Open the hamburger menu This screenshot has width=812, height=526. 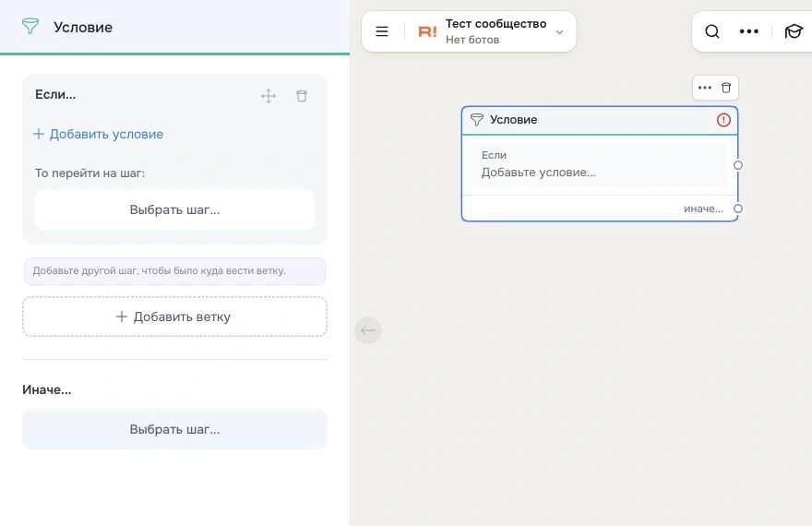coord(382,31)
